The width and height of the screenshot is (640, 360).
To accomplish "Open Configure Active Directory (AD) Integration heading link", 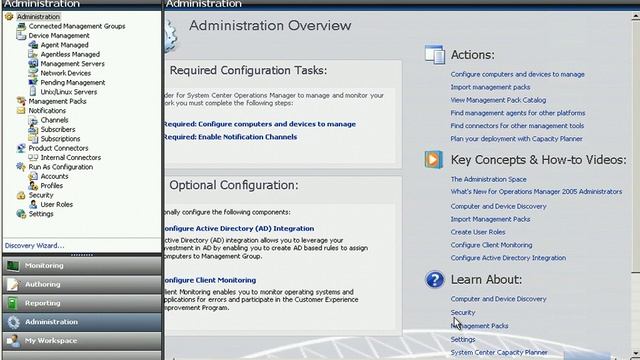I will pyautogui.click(x=240, y=229).
